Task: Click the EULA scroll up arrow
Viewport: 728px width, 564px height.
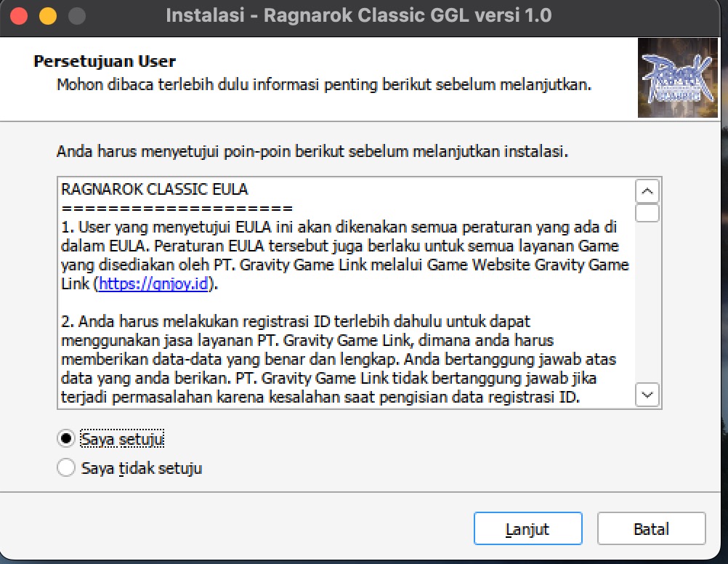Action: click(647, 191)
